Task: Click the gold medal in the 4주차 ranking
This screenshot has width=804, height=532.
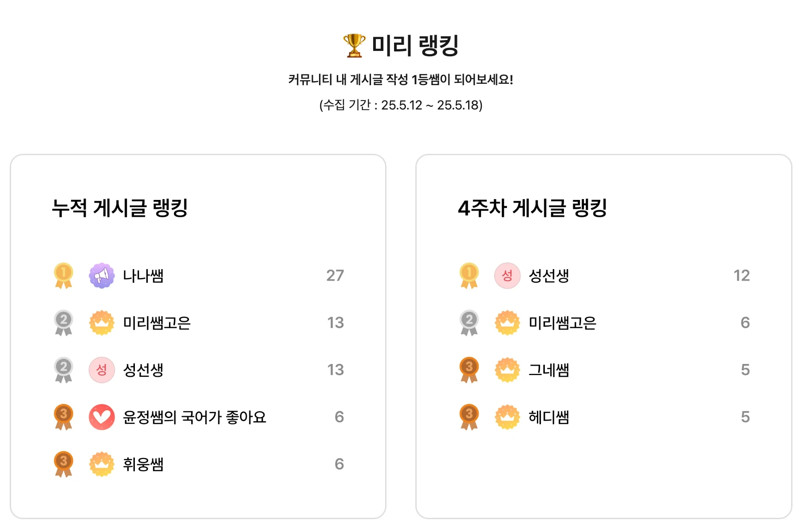Action: (x=469, y=275)
